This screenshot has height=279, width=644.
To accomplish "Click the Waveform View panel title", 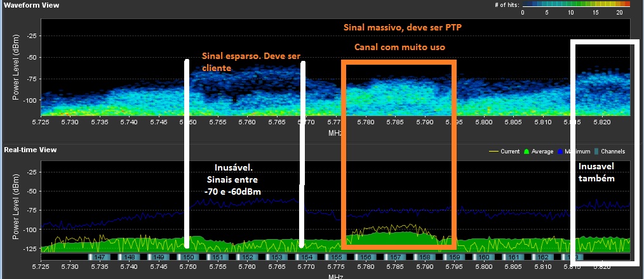I will coord(32,5).
